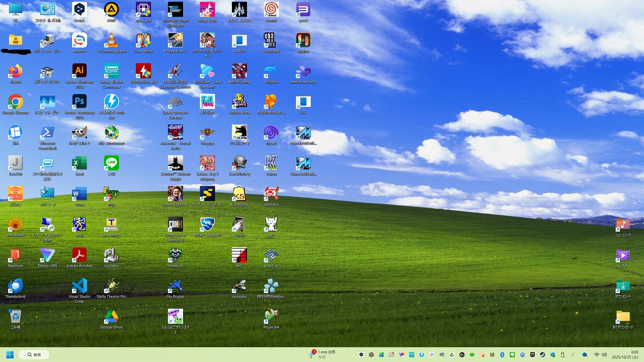
Task: Open the Thunderbird mail icon
Action: (15, 286)
